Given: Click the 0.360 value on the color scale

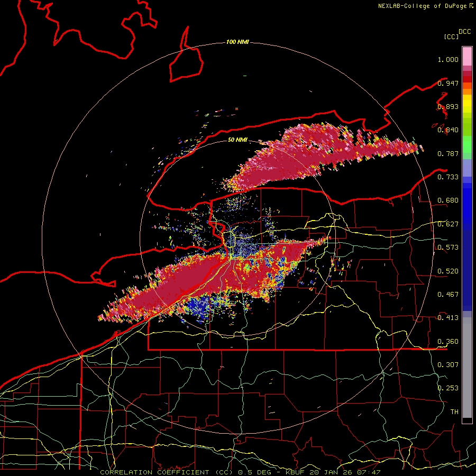Looking at the screenshot, I should point(448,342).
